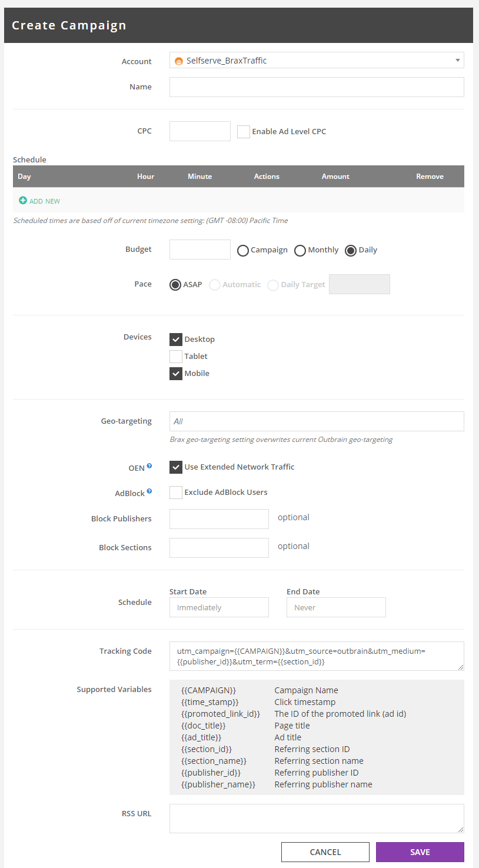
Task: Click the Daily Target amount field
Action: pyautogui.click(x=360, y=284)
